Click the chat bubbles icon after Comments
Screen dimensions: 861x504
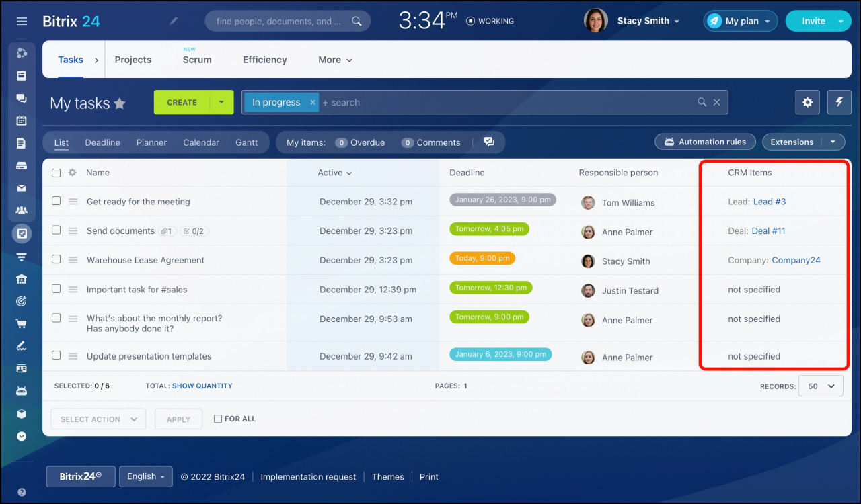point(489,142)
